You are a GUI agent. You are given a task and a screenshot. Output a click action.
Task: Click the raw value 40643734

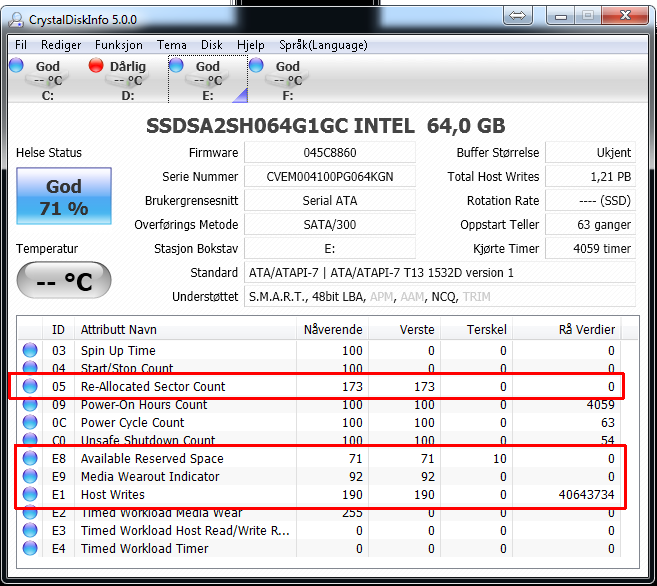pyautogui.click(x=586, y=494)
